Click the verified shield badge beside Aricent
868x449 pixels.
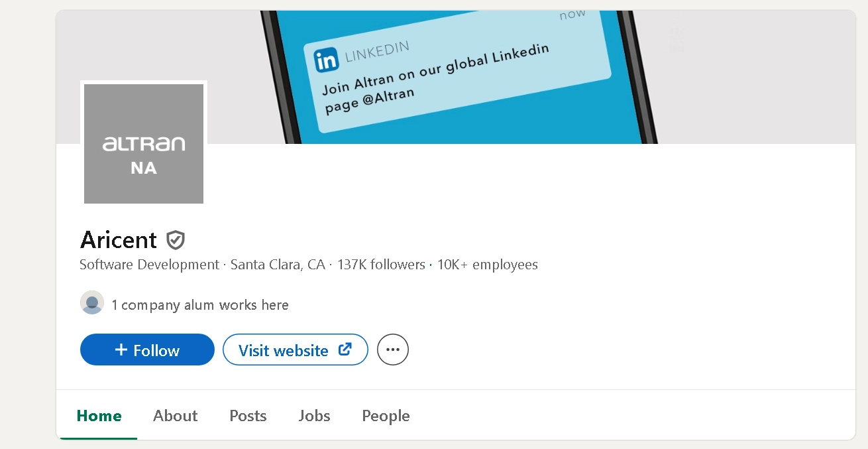coord(176,240)
